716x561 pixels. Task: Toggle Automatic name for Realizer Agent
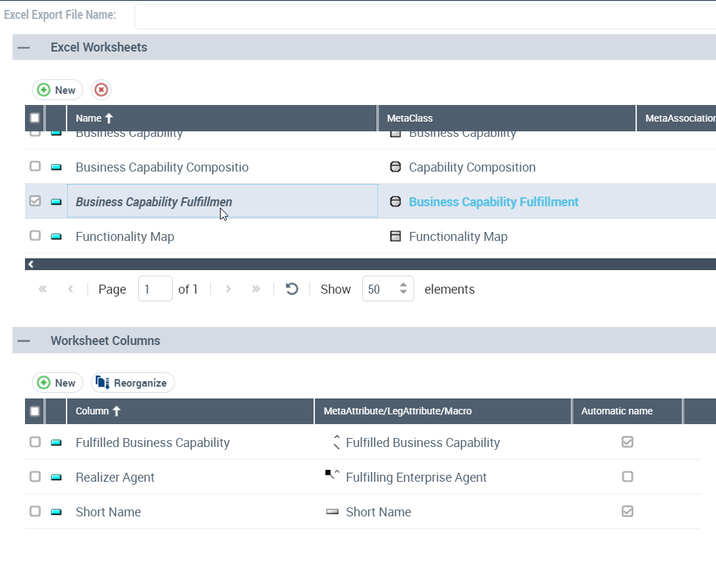point(627,477)
